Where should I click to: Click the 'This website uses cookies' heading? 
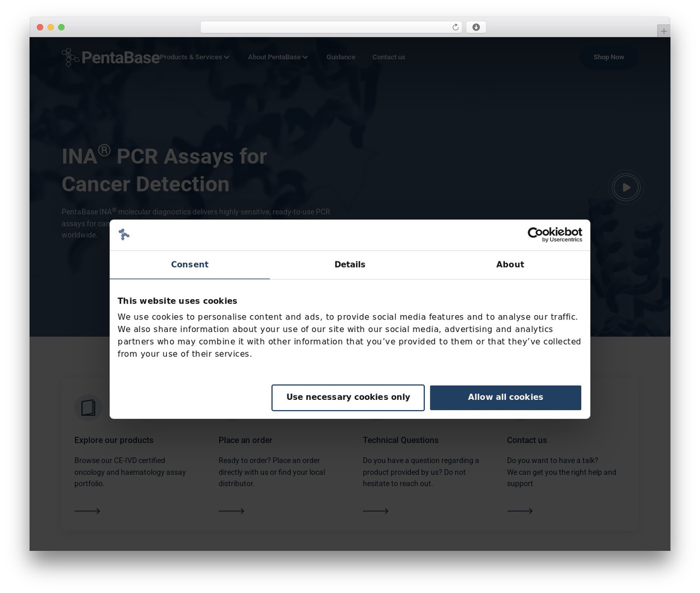tap(177, 301)
